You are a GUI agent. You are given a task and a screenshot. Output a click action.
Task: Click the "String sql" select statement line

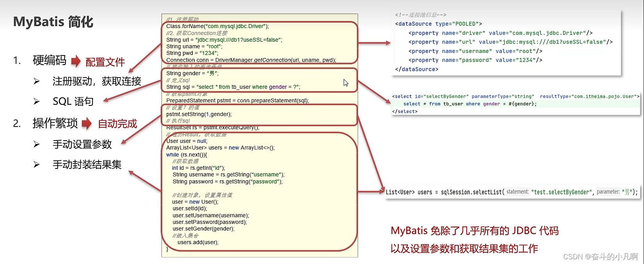coord(233,87)
